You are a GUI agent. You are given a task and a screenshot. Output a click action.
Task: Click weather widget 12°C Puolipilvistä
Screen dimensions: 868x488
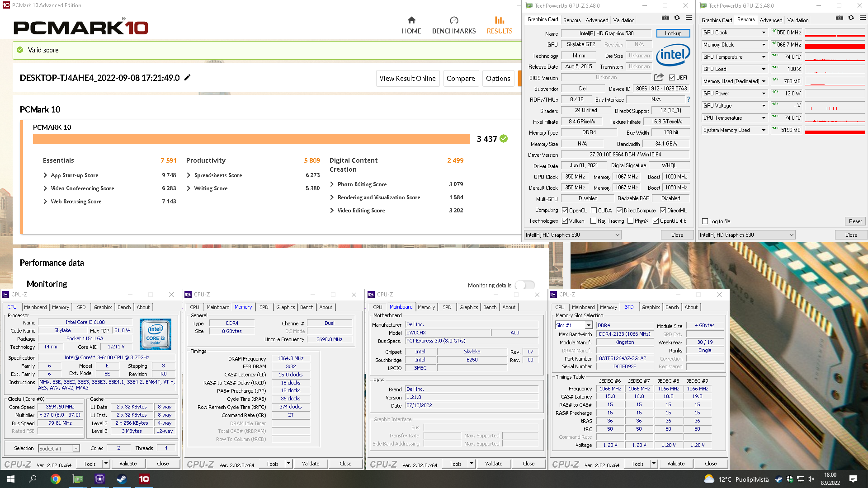click(736, 479)
